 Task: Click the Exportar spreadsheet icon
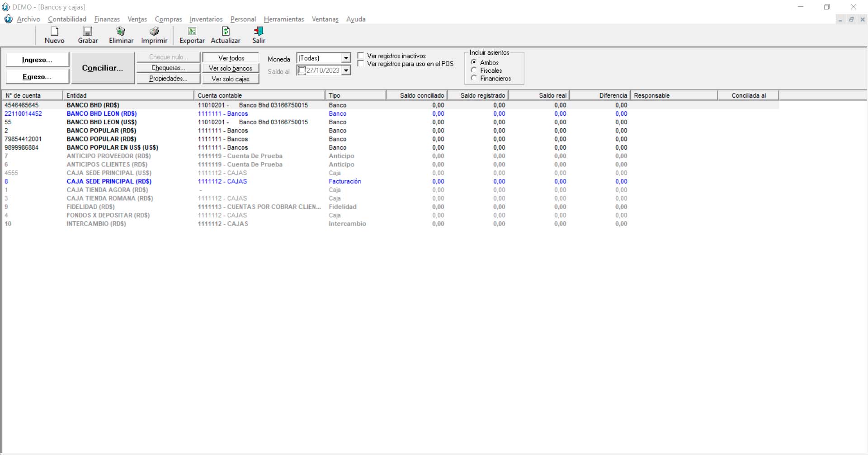pos(192,31)
